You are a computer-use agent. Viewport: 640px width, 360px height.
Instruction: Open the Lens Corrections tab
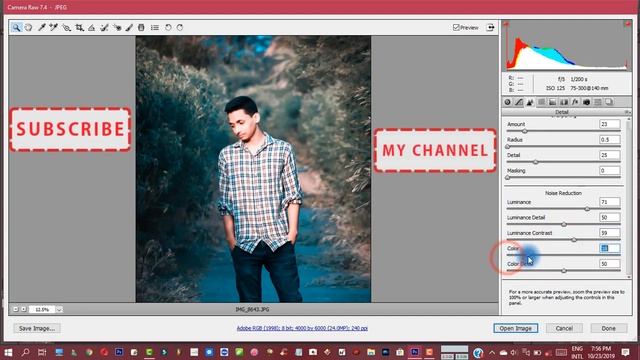pos(564,102)
